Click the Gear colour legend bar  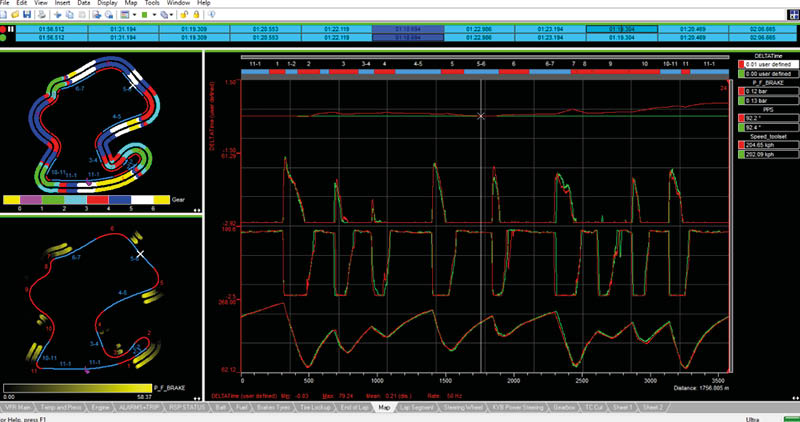(x=86, y=199)
